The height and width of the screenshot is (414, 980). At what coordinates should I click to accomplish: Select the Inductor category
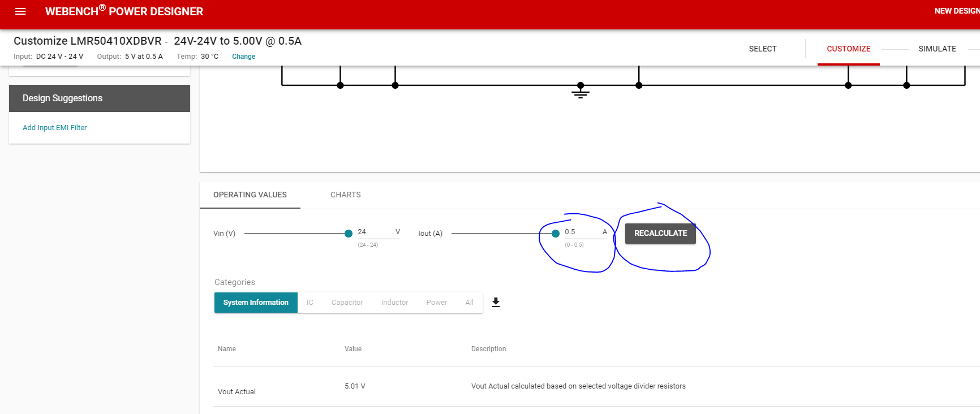(395, 303)
